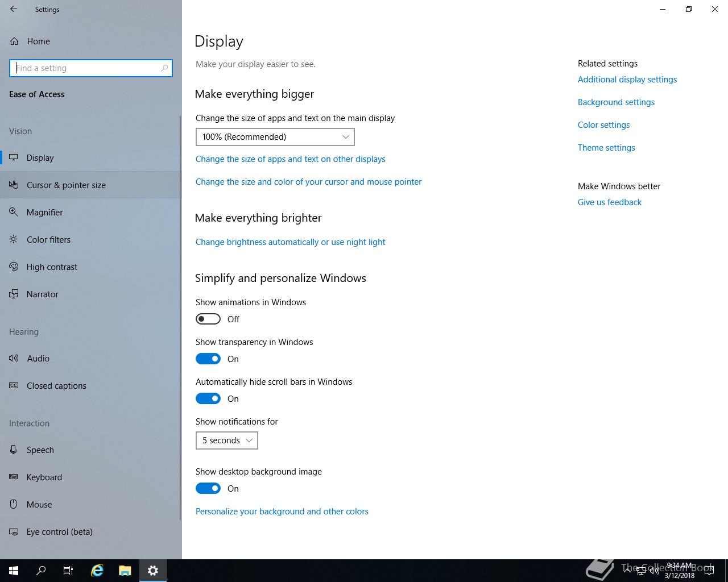Launch Internet Explorer from taskbar
Screen dimensions: 728x582
pos(97,571)
